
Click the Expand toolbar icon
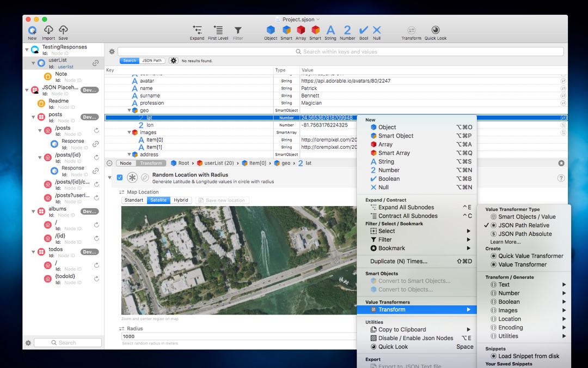coord(197,30)
